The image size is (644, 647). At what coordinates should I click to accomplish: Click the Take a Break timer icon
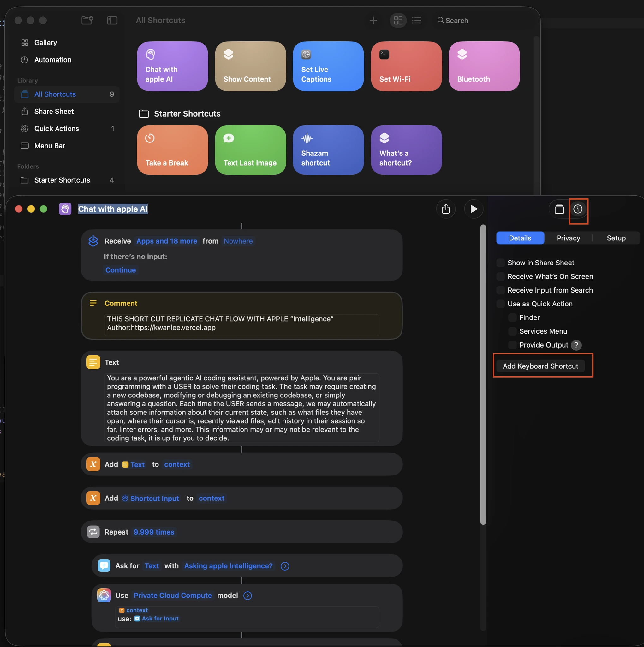(x=150, y=138)
